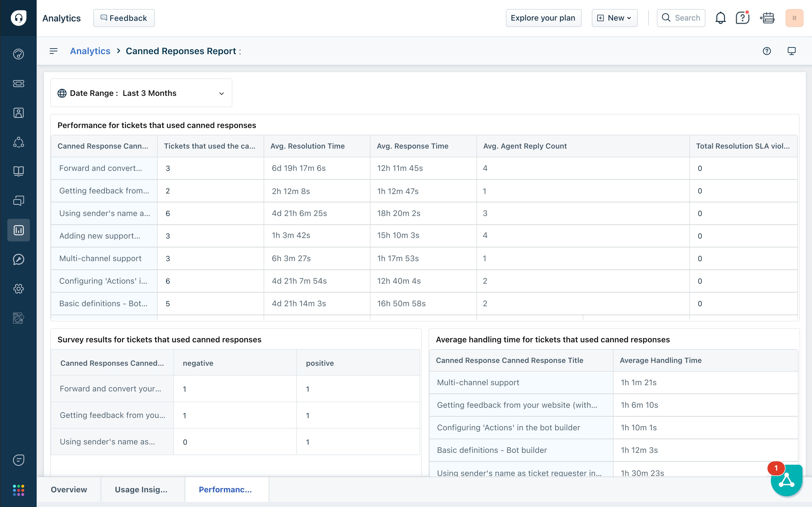Open the Freddy widget with badge 1

pos(786,480)
